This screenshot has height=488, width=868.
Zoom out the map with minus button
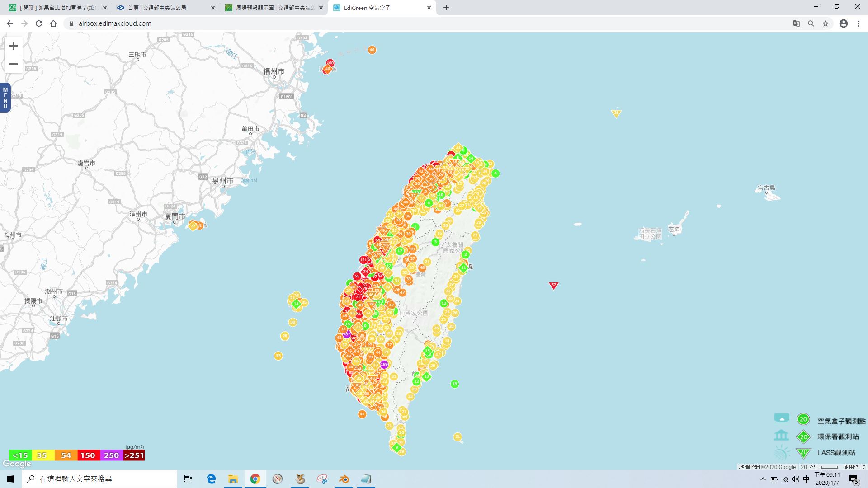[x=14, y=64]
